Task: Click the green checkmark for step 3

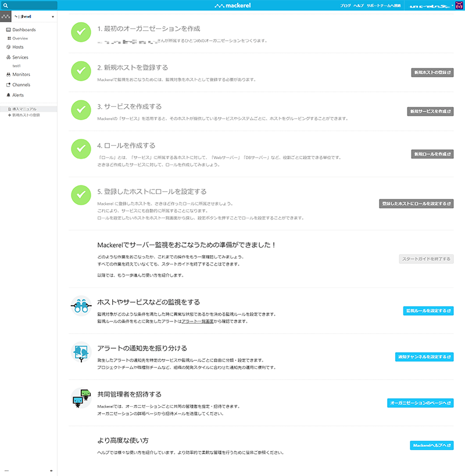Action: 80,110
